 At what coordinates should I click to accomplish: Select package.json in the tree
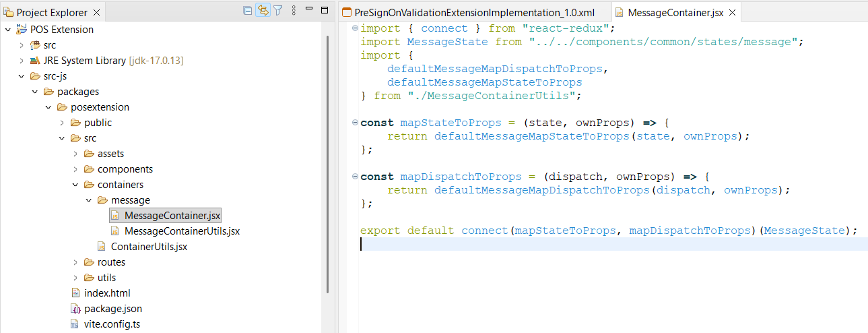113,309
